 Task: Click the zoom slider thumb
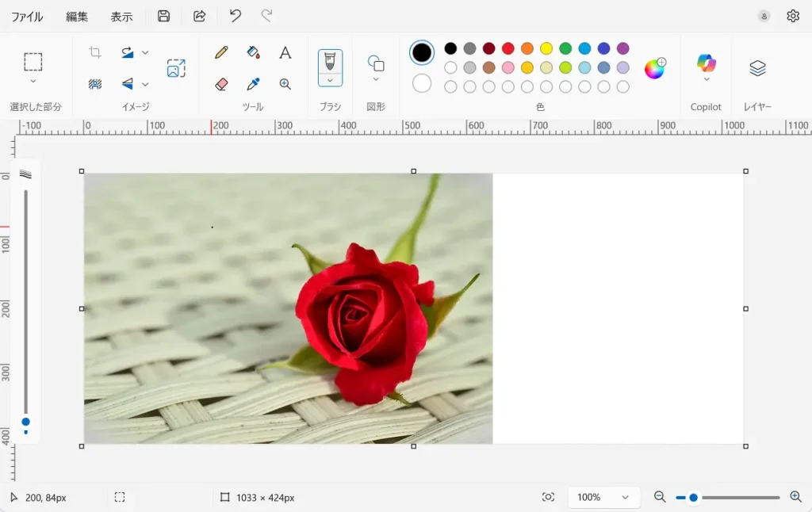point(693,498)
